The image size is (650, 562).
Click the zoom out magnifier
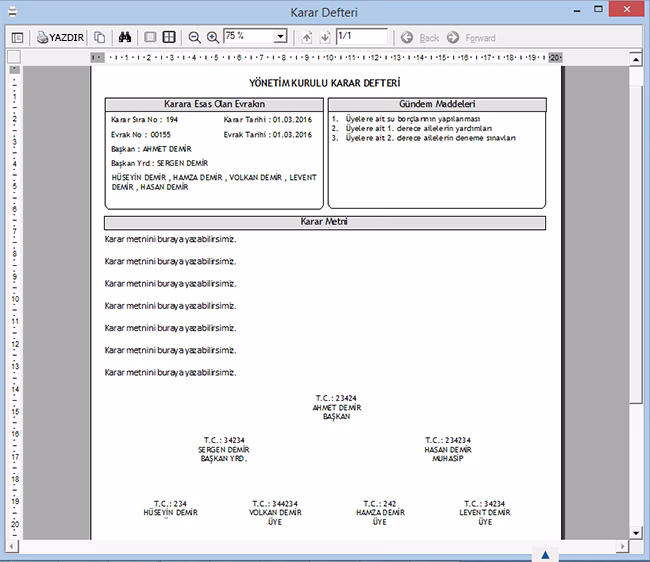[194, 38]
